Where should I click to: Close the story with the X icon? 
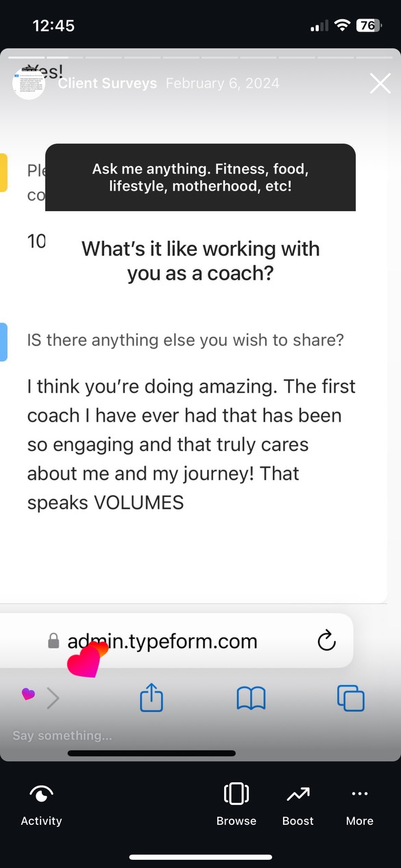(380, 84)
